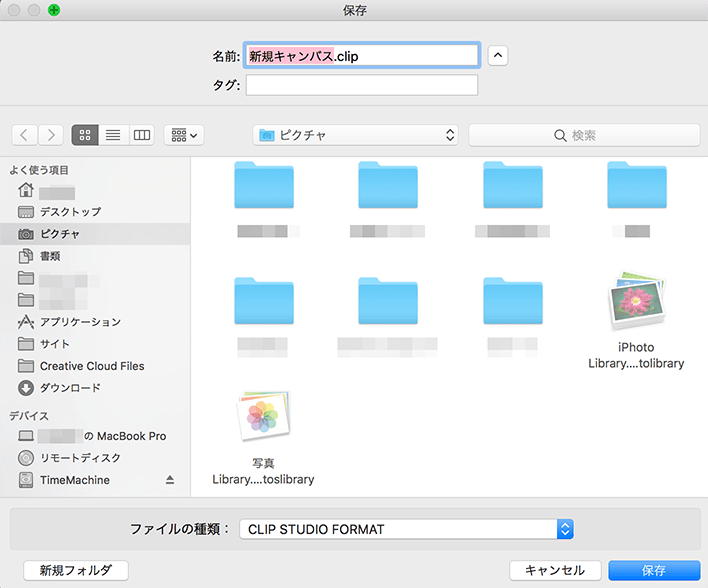Open the ダウンロード sidebar folder
The image size is (708, 588).
[70, 388]
